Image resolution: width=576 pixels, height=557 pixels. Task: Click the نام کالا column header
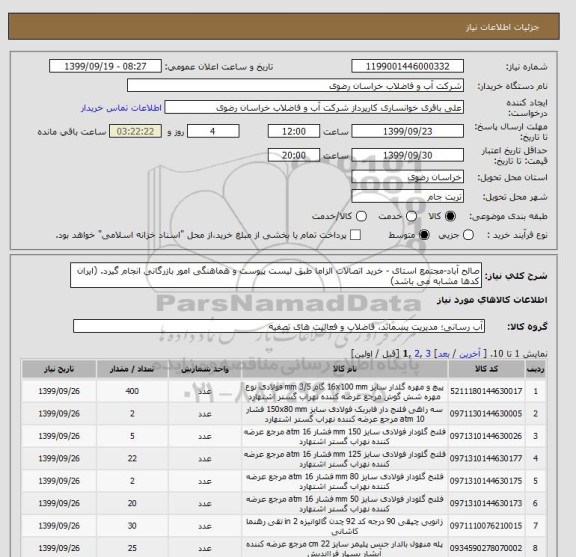tap(345, 369)
